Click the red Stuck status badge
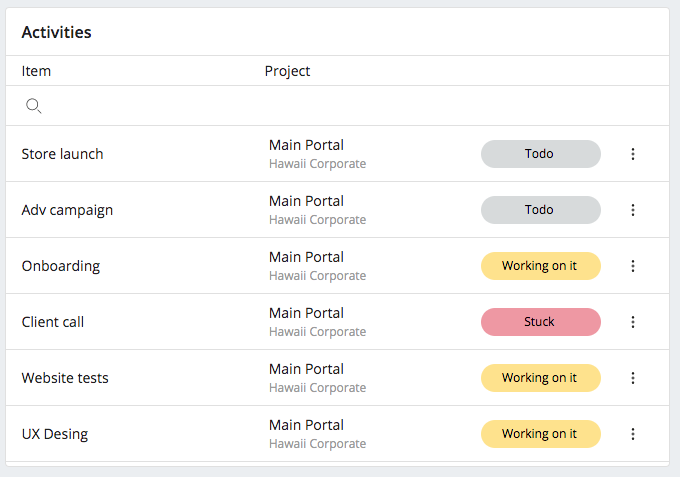 pos(540,322)
